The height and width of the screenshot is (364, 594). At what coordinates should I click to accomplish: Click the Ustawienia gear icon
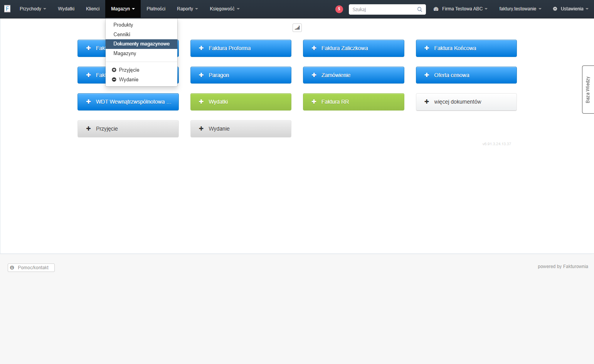tap(555, 9)
